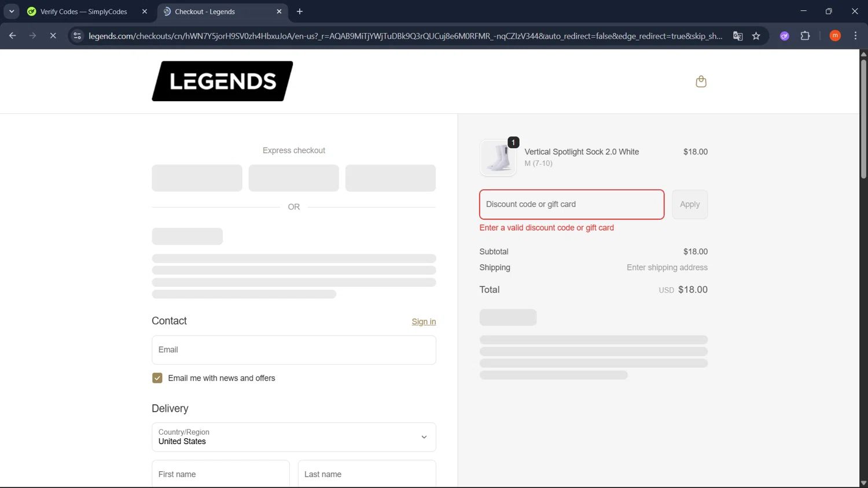This screenshot has height=488, width=868.
Task: Click the Sign in link
Action: click(424, 321)
